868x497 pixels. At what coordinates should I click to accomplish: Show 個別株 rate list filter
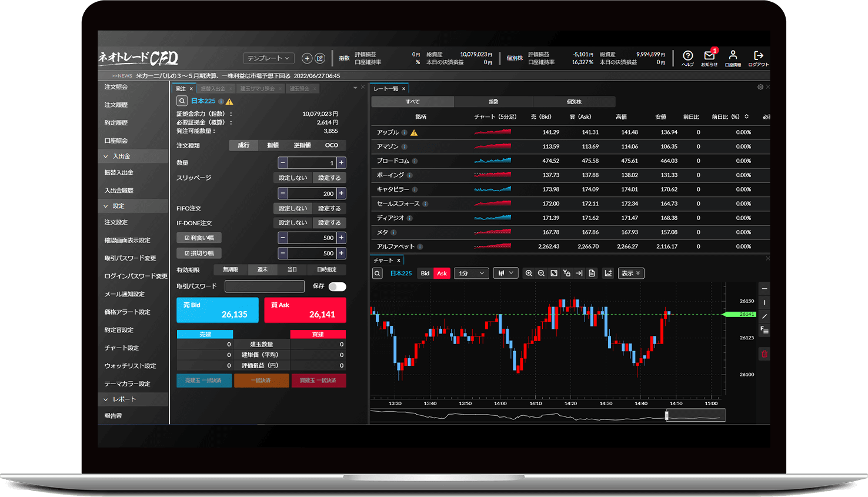(575, 102)
